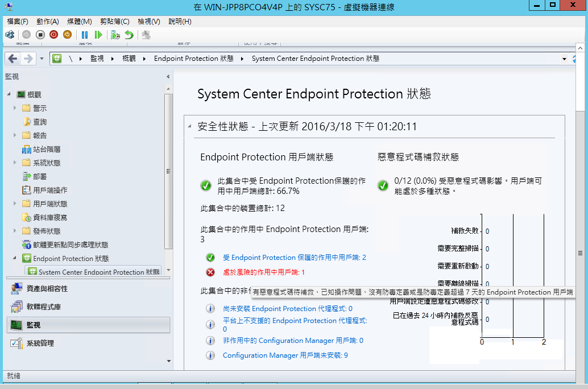Click the green Reset virtual machine icon

[x=98, y=35]
